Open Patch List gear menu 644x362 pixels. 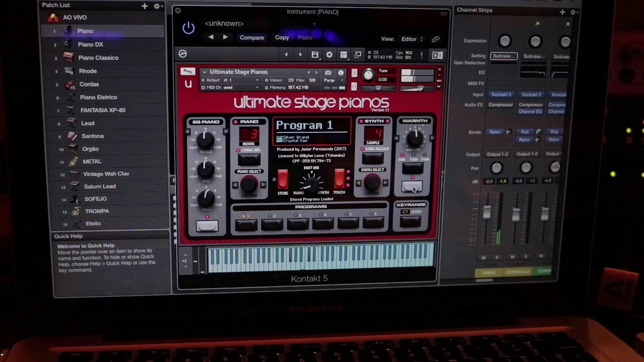[157, 6]
